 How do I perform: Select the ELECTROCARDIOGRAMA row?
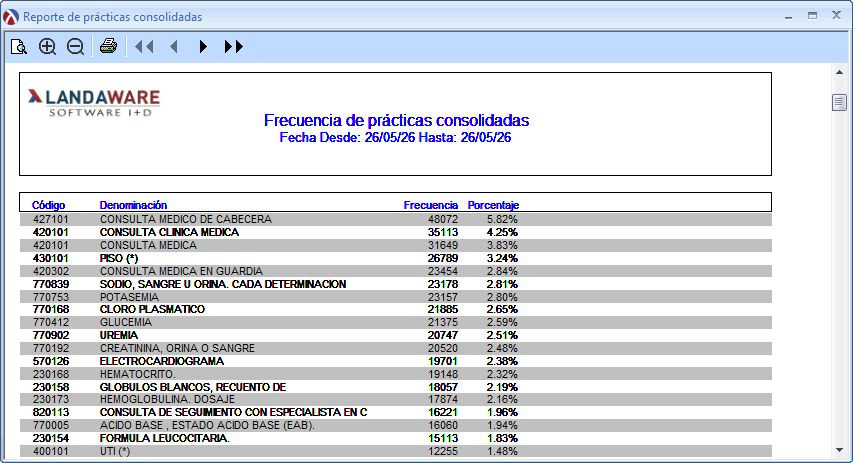[395, 361]
